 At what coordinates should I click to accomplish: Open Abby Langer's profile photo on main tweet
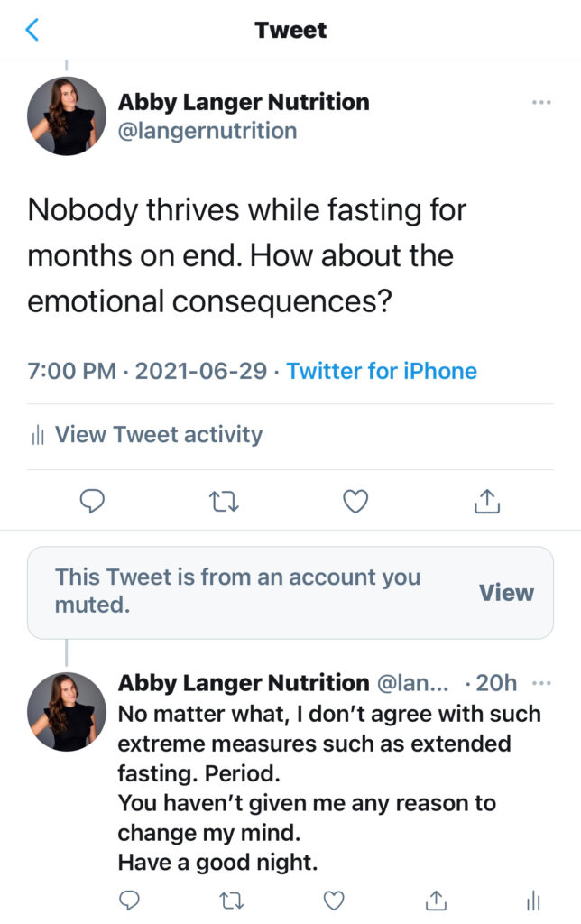pos(67,116)
